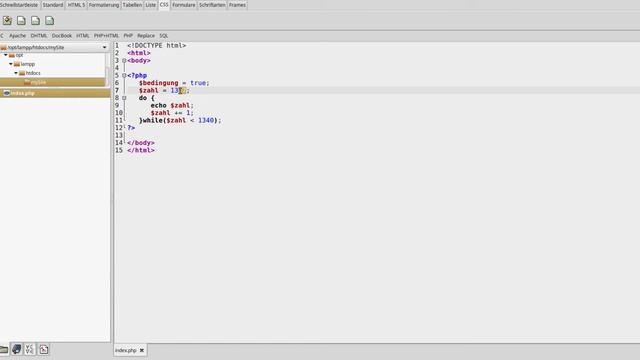Click the true value on line 6
Viewport: 640px width, 360px height.
(x=198, y=83)
